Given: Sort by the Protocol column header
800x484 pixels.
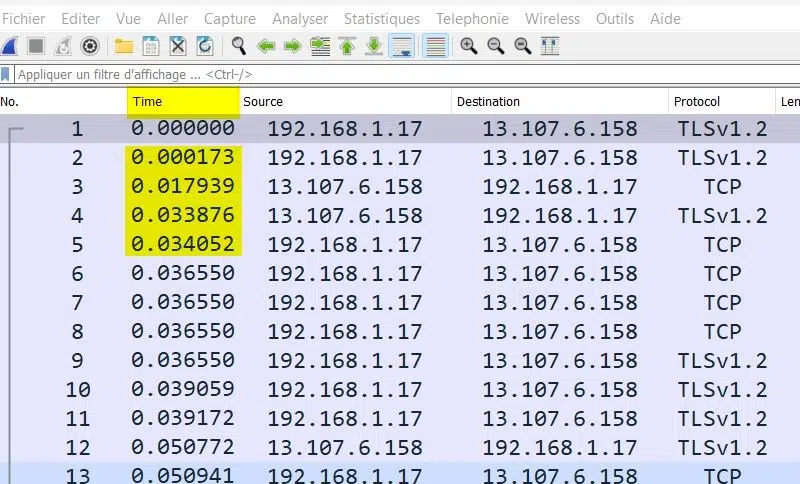Looking at the screenshot, I should coord(721,101).
